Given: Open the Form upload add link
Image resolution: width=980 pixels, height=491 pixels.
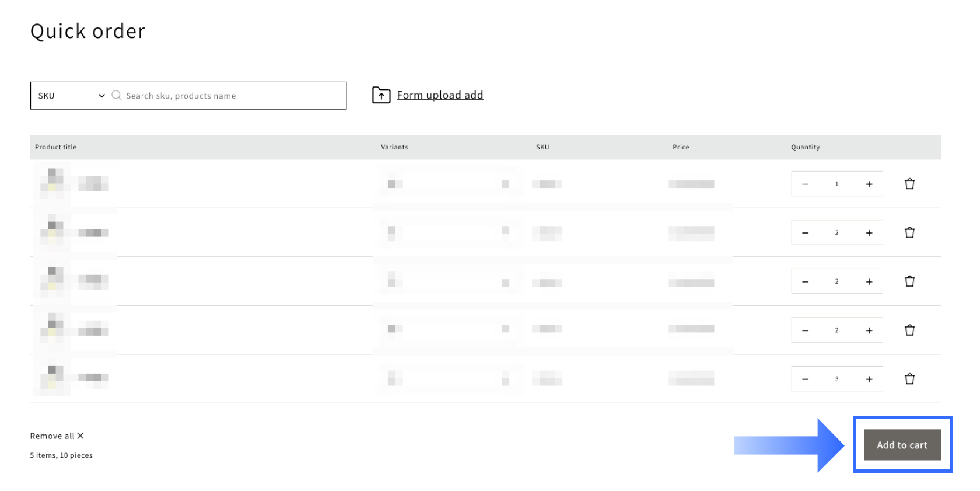Looking at the screenshot, I should (440, 95).
